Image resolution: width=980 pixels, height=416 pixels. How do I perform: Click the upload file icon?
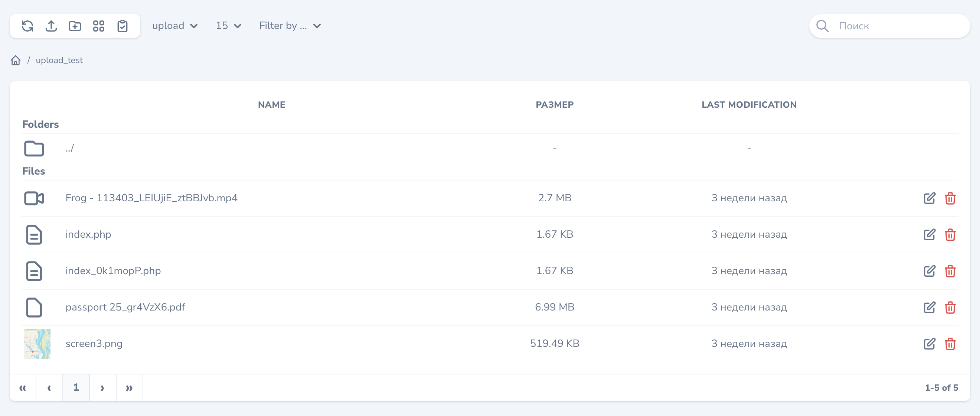[x=51, y=26]
